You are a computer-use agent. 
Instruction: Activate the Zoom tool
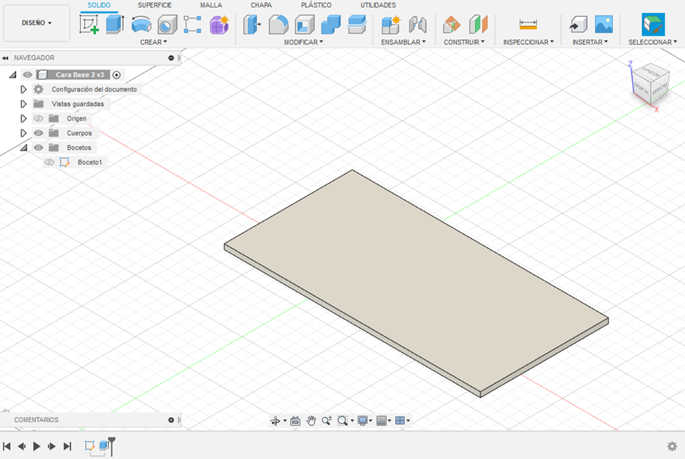pyautogui.click(x=326, y=421)
